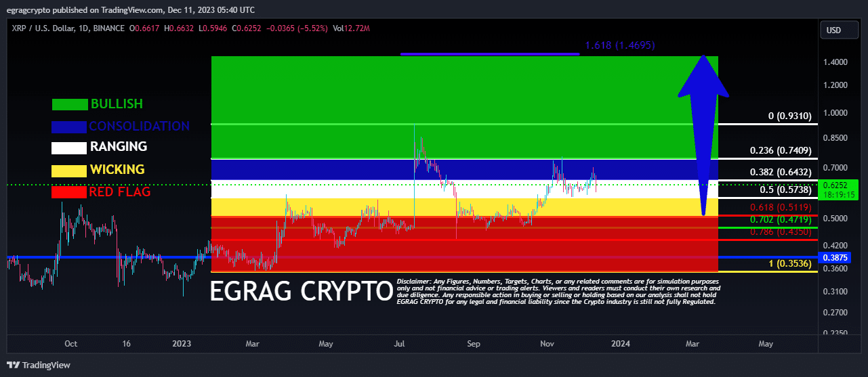The height and width of the screenshot is (377, 868).
Task: Click the Sep date axis label
Action: (473, 344)
